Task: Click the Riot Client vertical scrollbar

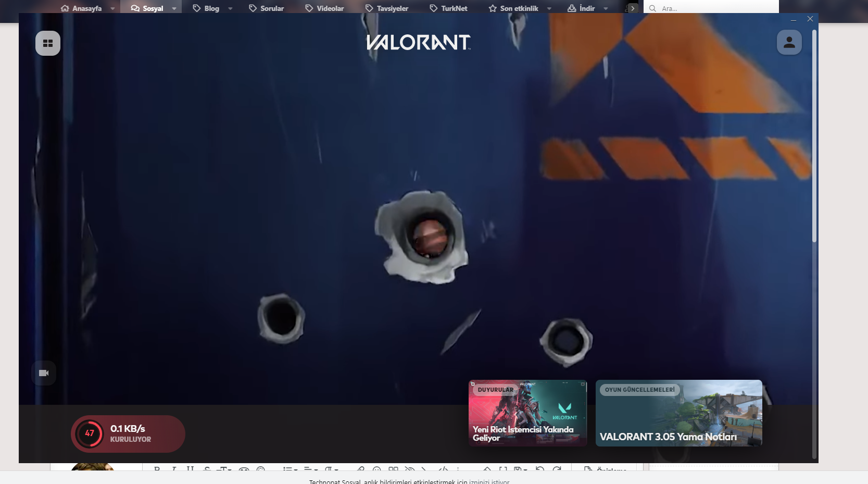Action: click(814, 135)
